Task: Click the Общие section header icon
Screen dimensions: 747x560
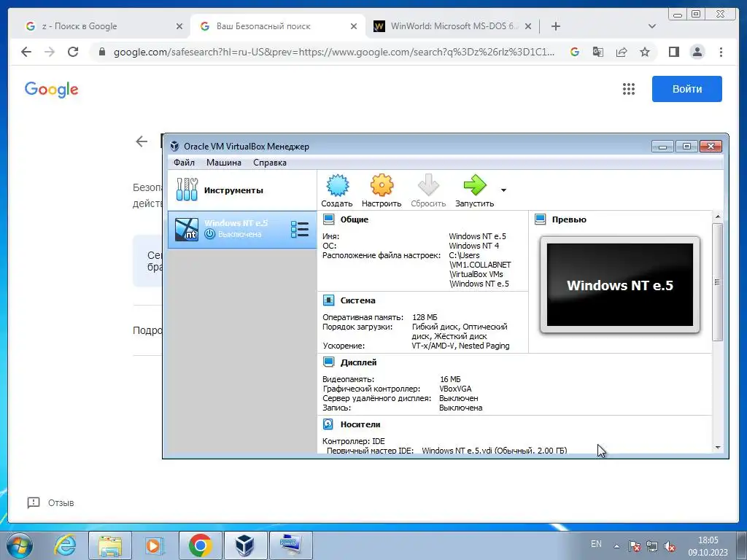Action: pos(329,219)
